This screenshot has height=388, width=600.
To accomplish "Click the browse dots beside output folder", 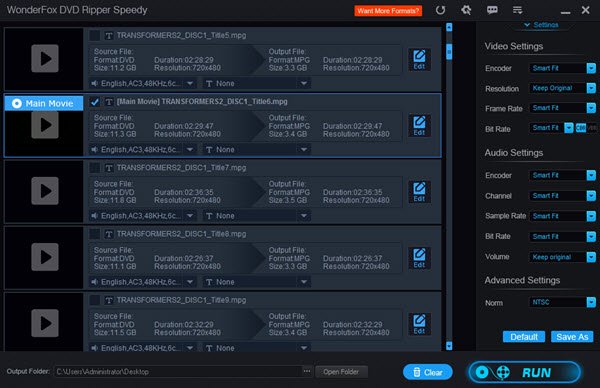I will pos(307,371).
